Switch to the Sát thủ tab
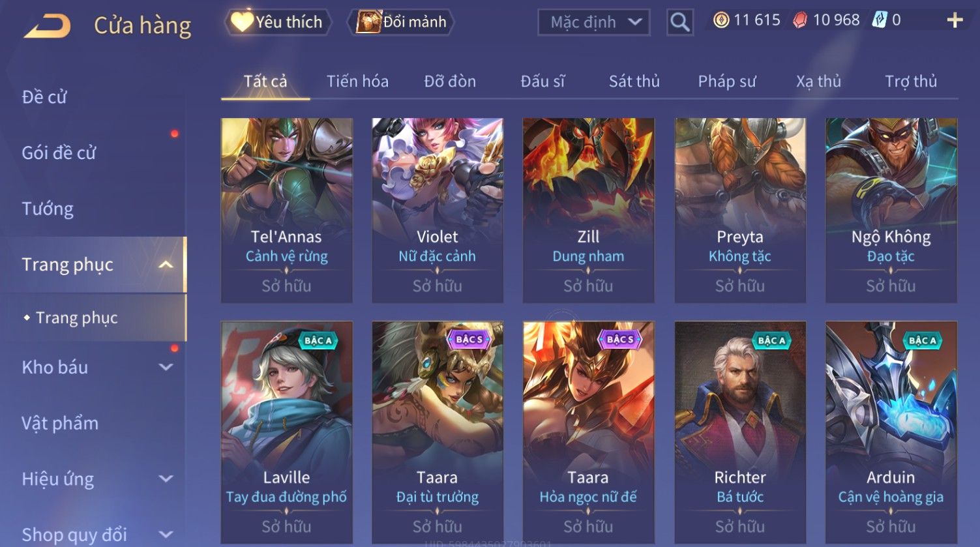Viewport: 980px width, 547px height. click(634, 81)
